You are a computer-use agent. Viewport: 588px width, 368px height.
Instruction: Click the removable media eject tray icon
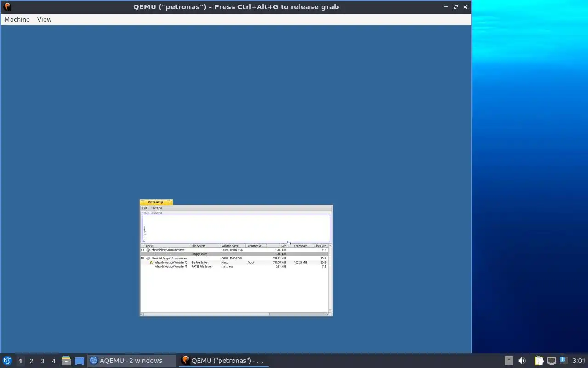point(509,361)
